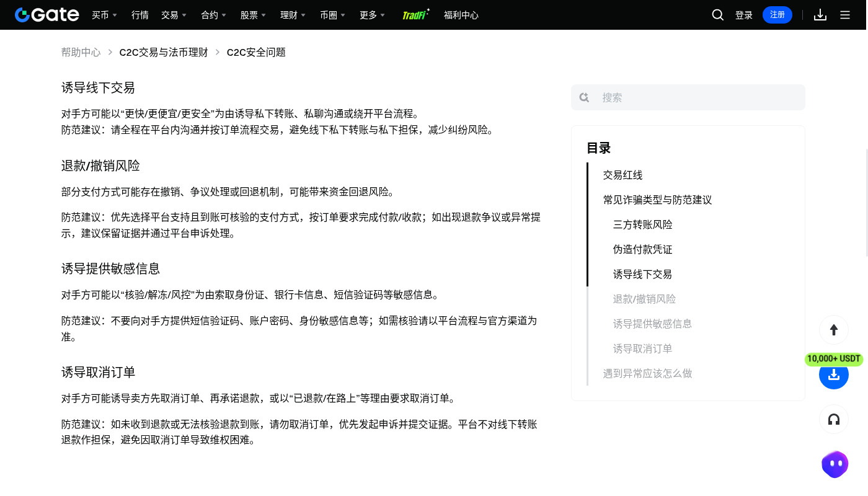Image resolution: width=868 pixels, height=496 pixels.
Task: Open the 福利中心 menu item
Action: (461, 15)
